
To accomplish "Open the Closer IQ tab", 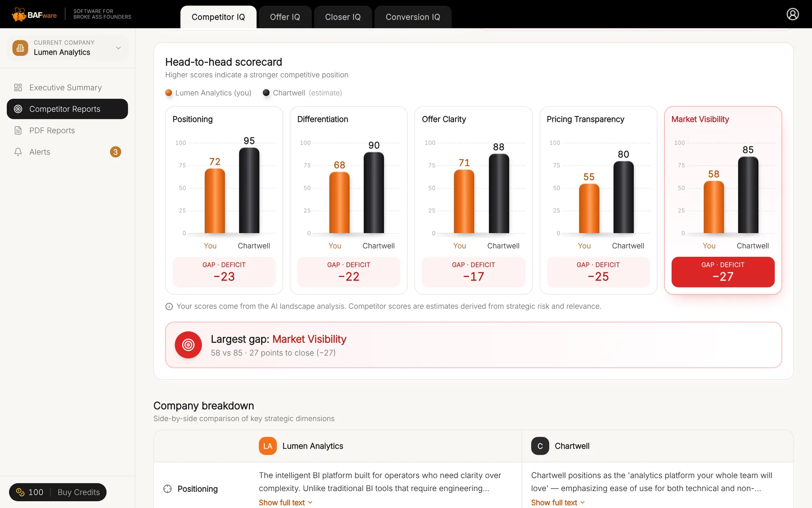I will tap(343, 17).
